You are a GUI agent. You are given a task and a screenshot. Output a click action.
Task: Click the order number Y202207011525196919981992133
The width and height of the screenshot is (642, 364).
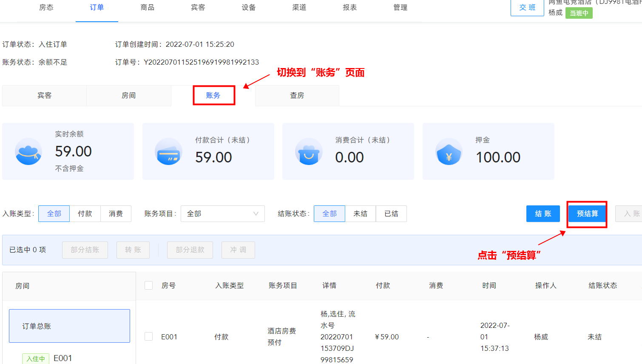click(x=201, y=62)
